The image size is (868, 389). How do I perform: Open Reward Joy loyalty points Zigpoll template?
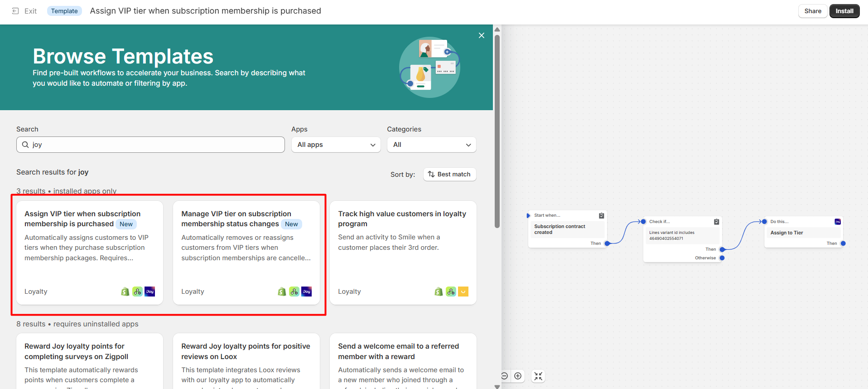pyautogui.click(x=76, y=351)
